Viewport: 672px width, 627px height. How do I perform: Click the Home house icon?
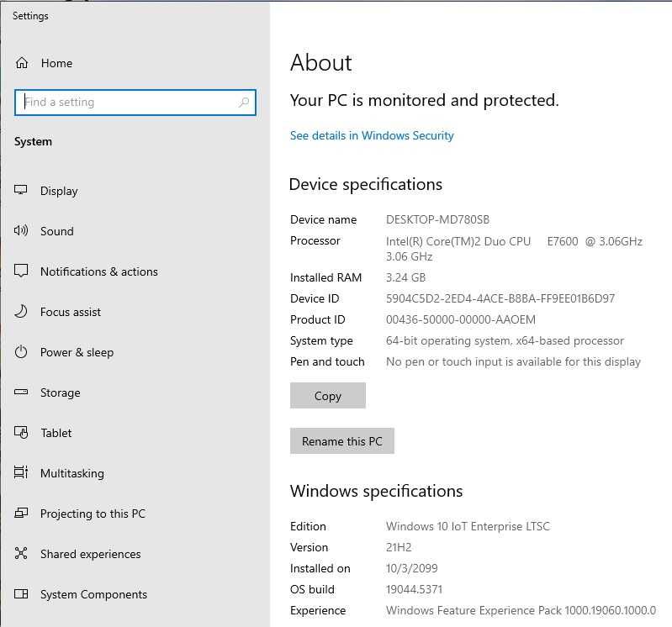[x=21, y=63]
